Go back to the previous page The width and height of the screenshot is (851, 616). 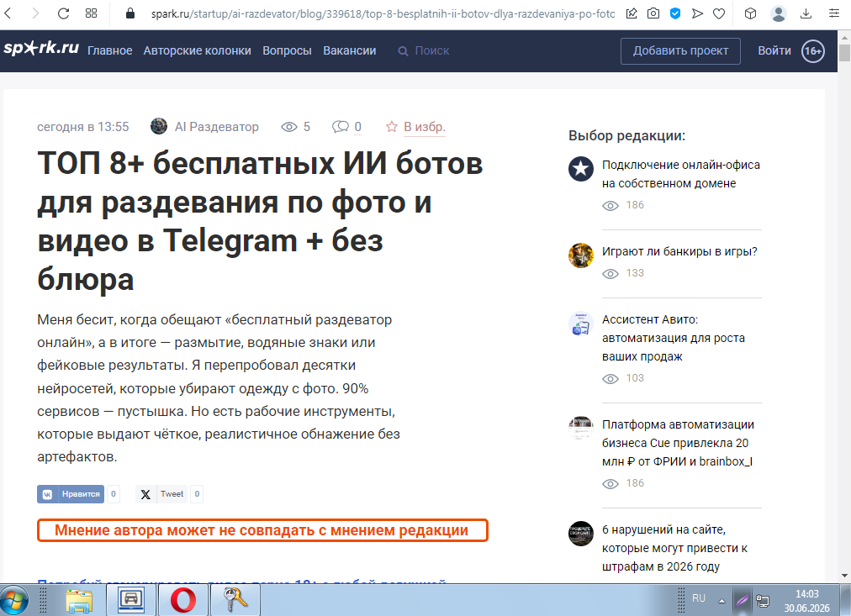[8, 13]
